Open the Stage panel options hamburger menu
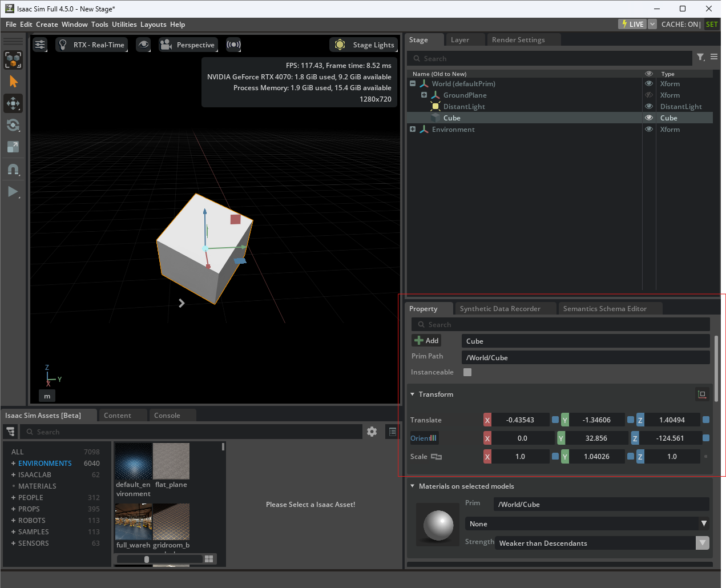The image size is (726, 588). [x=714, y=57]
